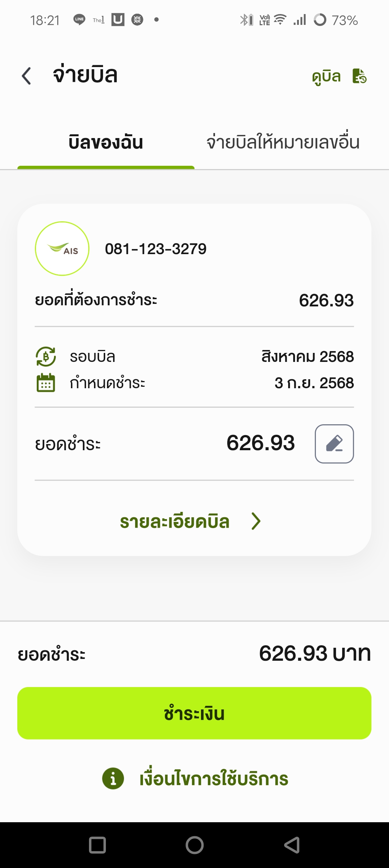389x868 pixels.
Task: Tap the AIS logo circle
Action: click(x=62, y=249)
